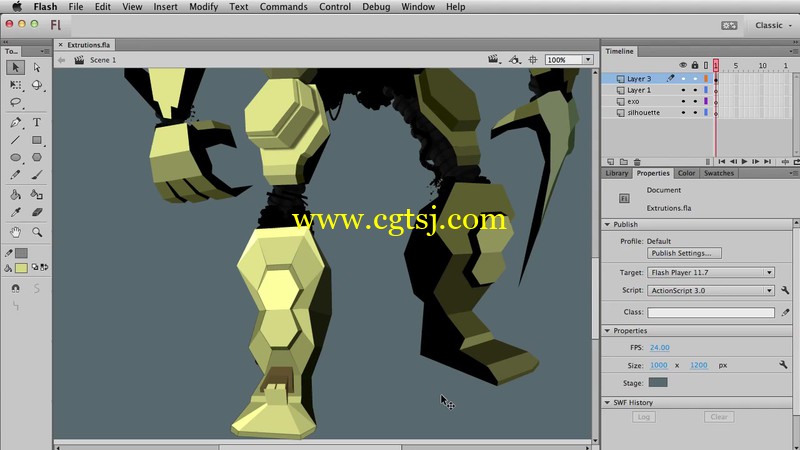Screen dimensions: 800x450
Task: Open the Flash Player target dropdown
Action: click(x=711, y=272)
